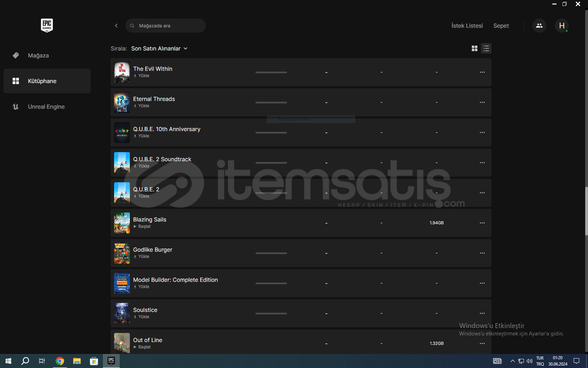Open notification center icon

point(576,361)
